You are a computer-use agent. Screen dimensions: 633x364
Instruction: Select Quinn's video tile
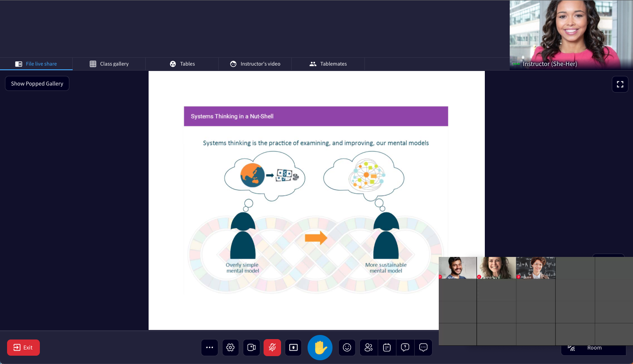pyautogui.click(x=536, y=268)
